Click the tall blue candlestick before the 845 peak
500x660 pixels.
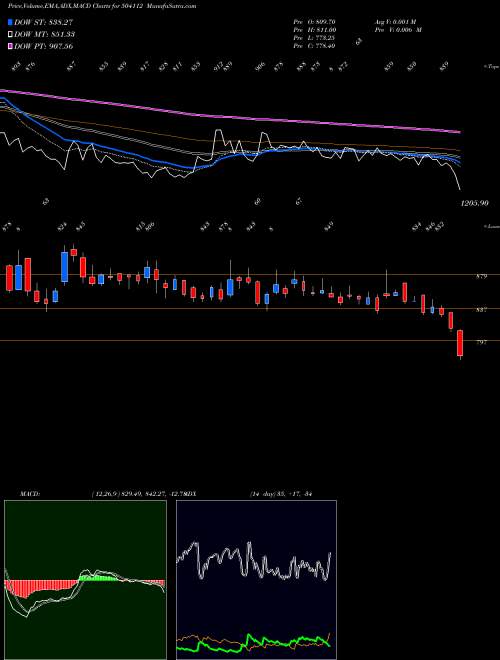tap(64, 267)
